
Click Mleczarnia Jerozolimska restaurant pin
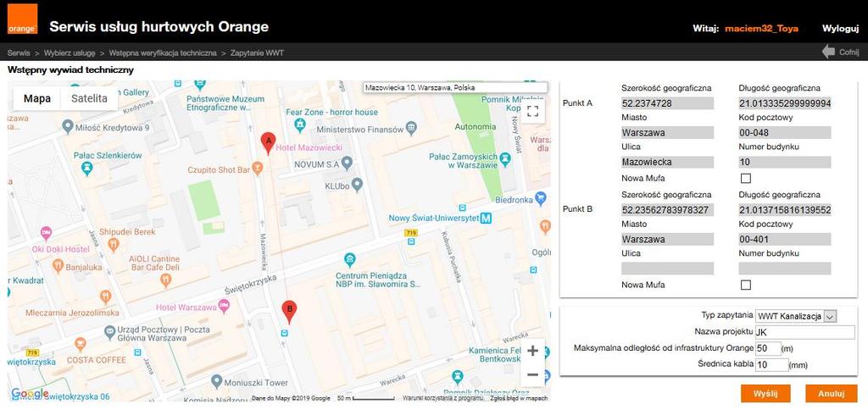pyautogui.click(x=106, y=296)
